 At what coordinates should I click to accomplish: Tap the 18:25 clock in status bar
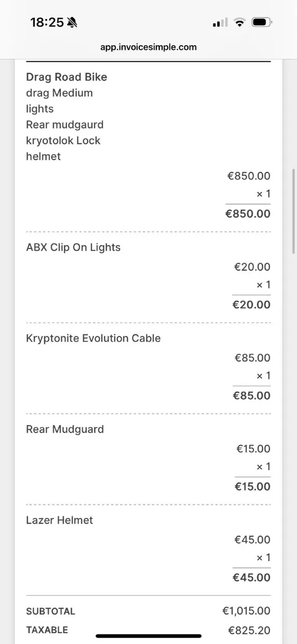tap(47, 23)
